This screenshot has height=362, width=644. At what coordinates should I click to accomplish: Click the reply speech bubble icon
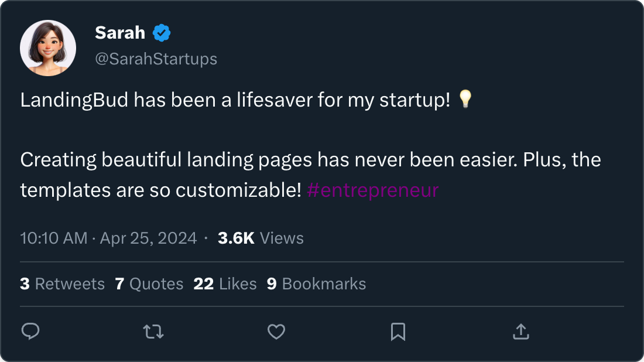(x=30, y=332)
